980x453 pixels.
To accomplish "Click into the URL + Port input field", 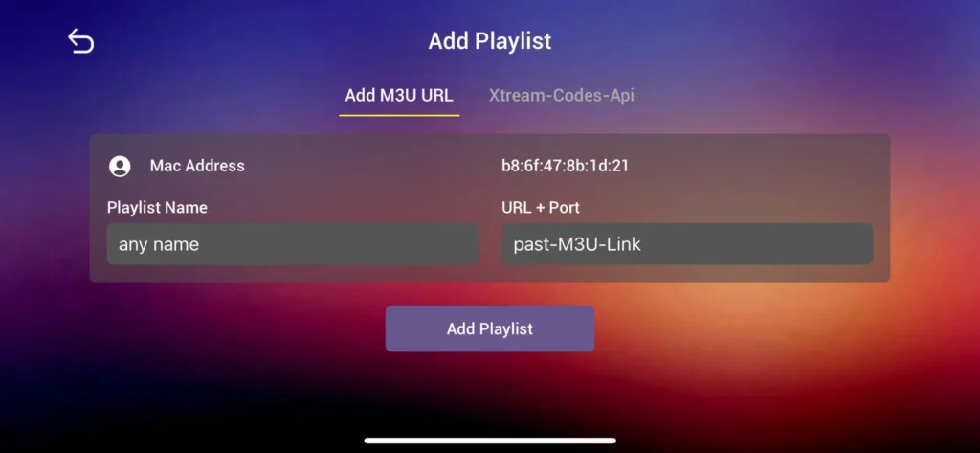I will click(687, 244).
